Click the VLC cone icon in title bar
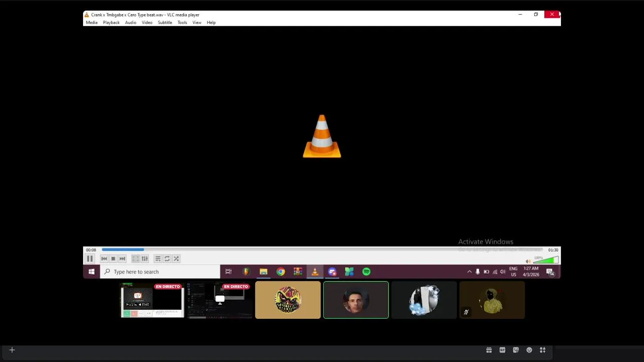The height and width of the screenshot is (362, 644). [x=87, y=15]
